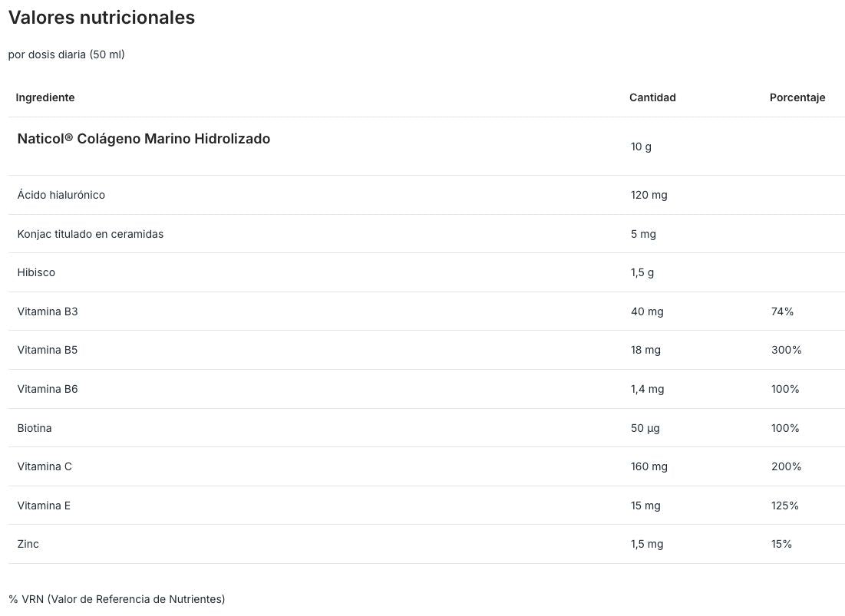Click the % VRN footnote text
This screenshot has width=845, height=616.
click(117, 599)
